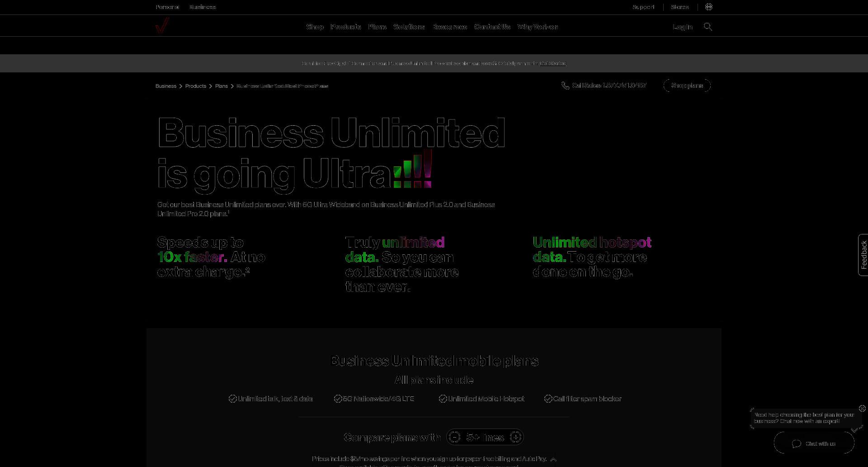Viewport: 868px width, 467px height.
Task: Click the 5G Nationwide/4G LTE text
Action: tap(379, 399)
